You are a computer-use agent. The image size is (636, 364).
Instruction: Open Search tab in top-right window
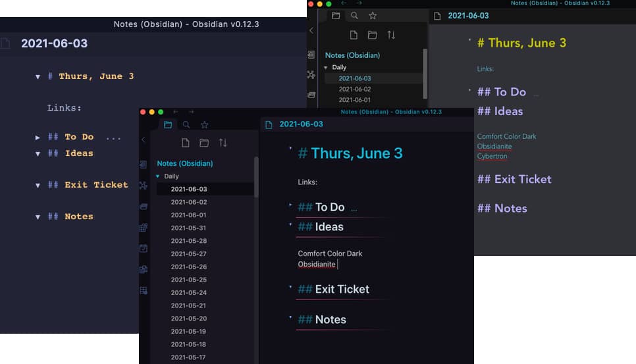pyautogui.click(x=354, y=16)
